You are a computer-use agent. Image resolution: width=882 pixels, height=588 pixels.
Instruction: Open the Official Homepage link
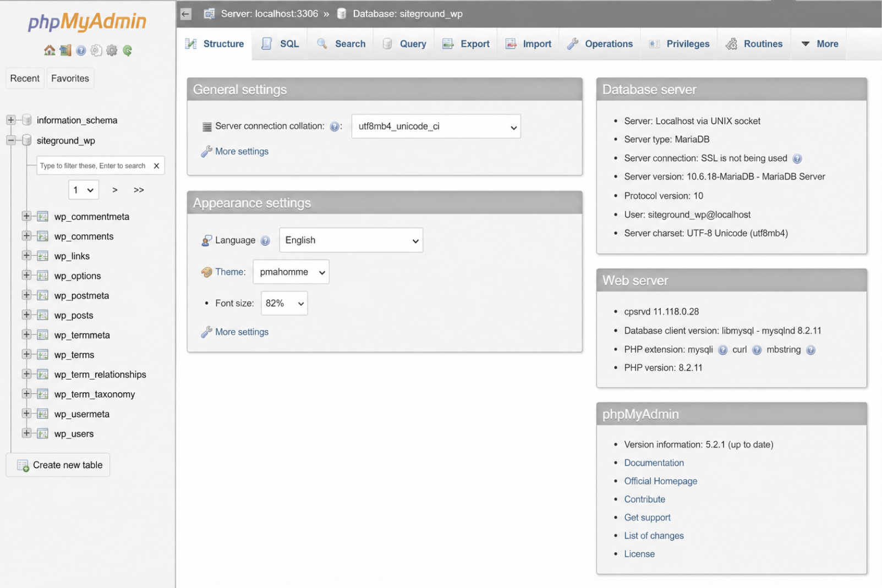(x=660, y=481)
